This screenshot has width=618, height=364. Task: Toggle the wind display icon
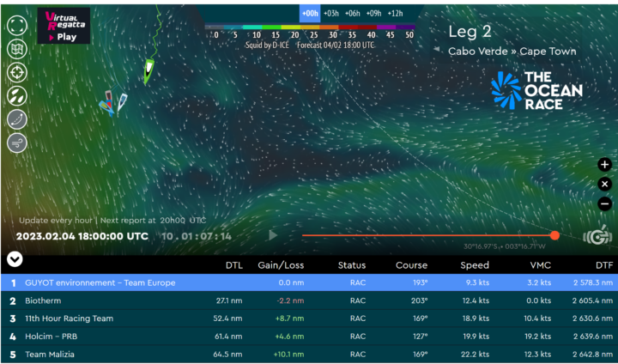pyautogui.click(x=17, y=143)
